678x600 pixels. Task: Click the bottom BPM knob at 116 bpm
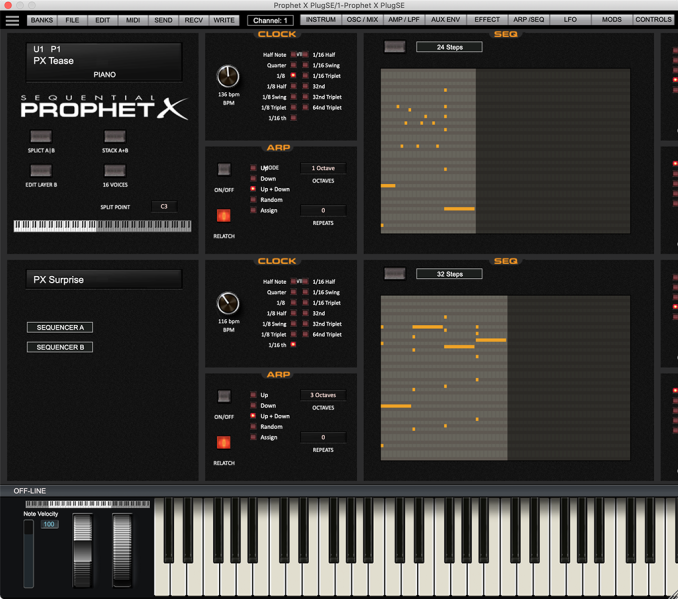tap(228, 304)
